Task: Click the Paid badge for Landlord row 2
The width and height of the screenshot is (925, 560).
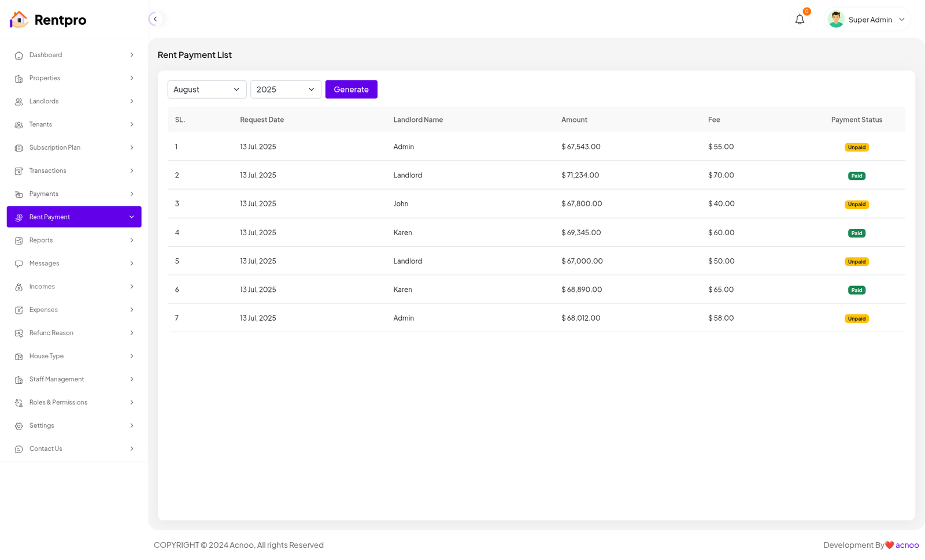Action: coord(856,176)
